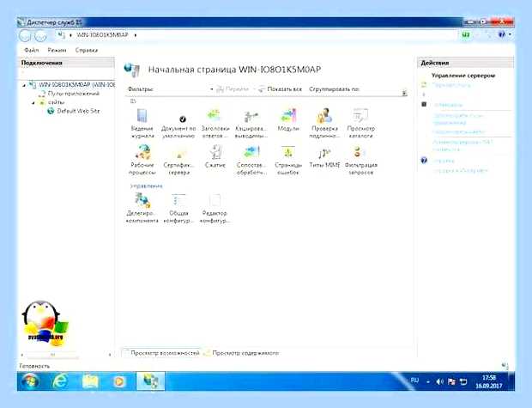The width and height of the screenshot is (532, 408).
Task: Open Просмотр каталога feature icon
Action: pos(360,123)
